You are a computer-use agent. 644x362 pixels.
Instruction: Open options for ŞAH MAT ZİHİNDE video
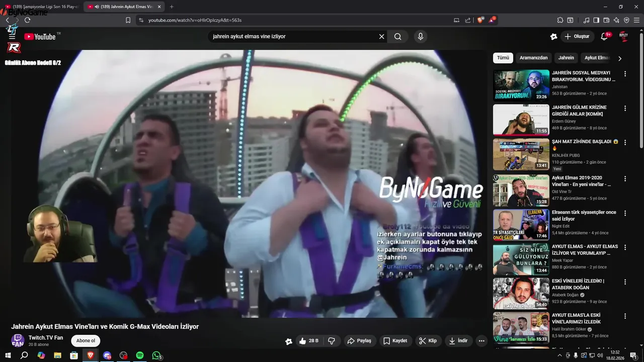[625, 143]
